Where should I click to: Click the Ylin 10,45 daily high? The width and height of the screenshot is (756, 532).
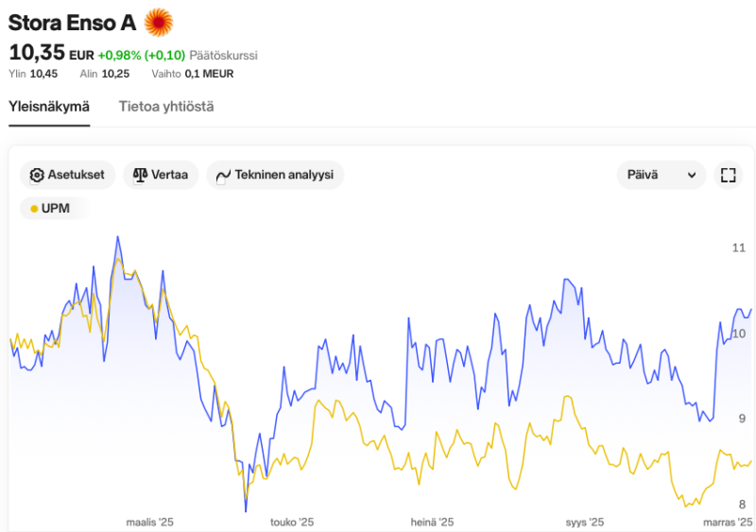pos(33,74)
